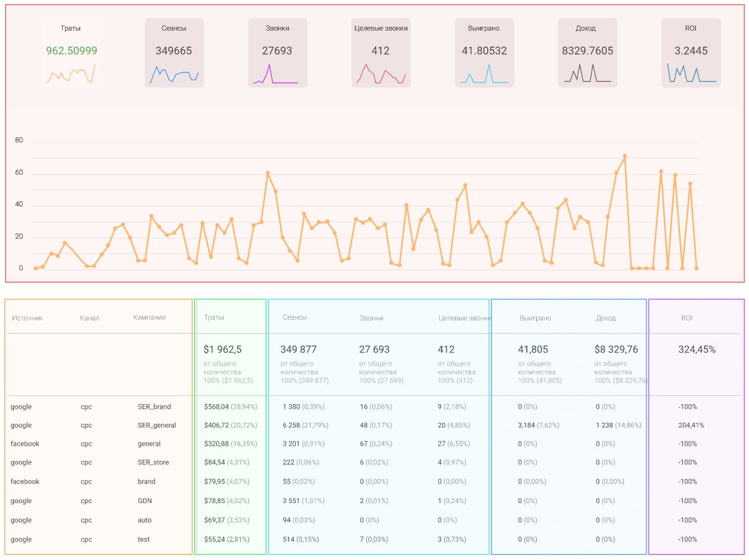Show the ROI metric card
This screenshot has width=749, height=560.
(691, 52)
